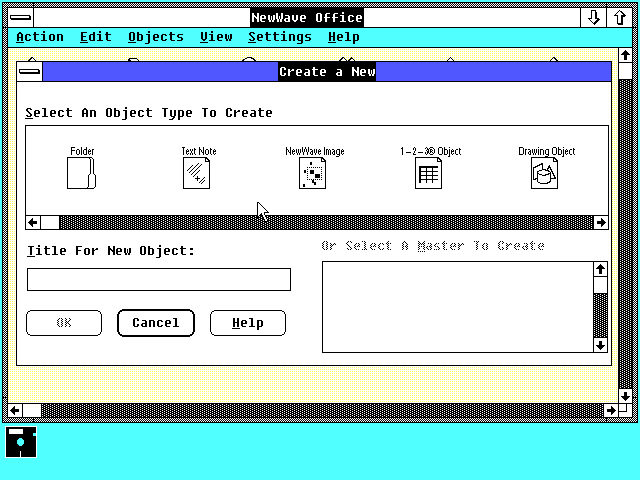Click object type list left scroll arrow
This screenshot has height=480, width=640.
pyautogui.click(x=33, y=222)
